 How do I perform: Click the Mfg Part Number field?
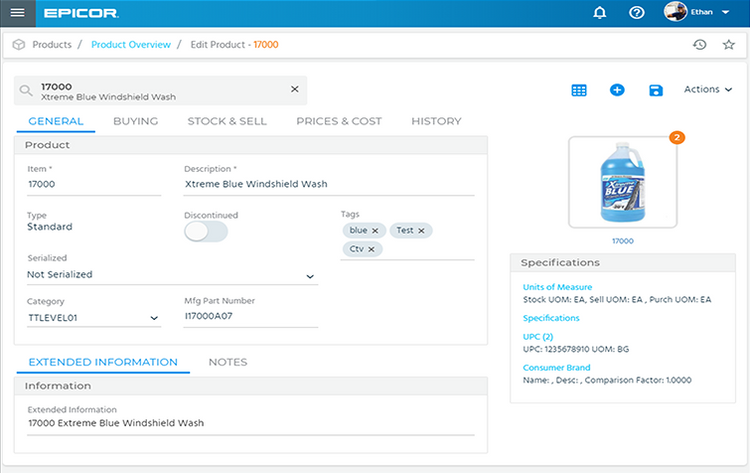tap(251, 317)
